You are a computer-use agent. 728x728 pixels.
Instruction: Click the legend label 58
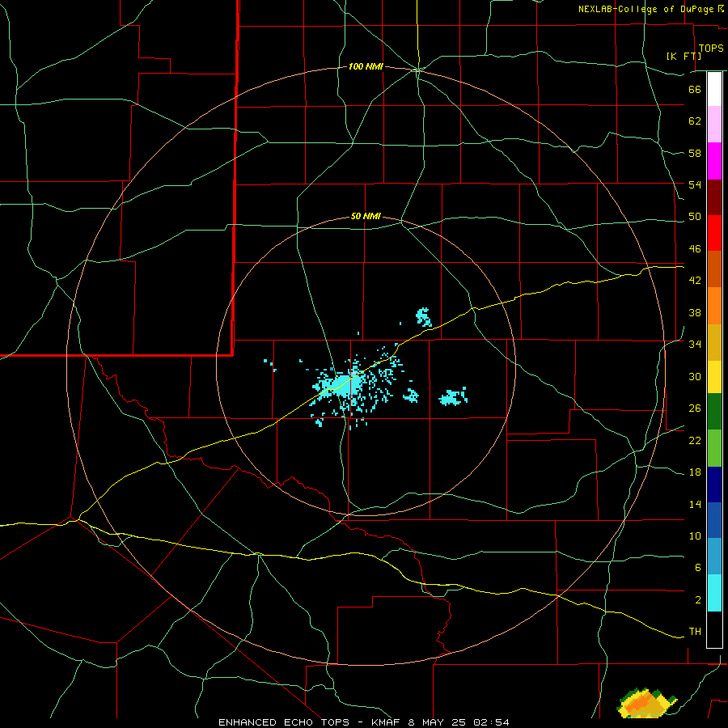695,153
